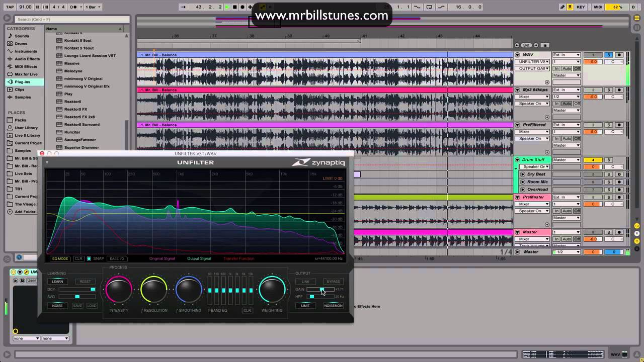This screenshot has height=362, width=644.
Task: Open the Live 8 Library place
Action: coord(27,135)
